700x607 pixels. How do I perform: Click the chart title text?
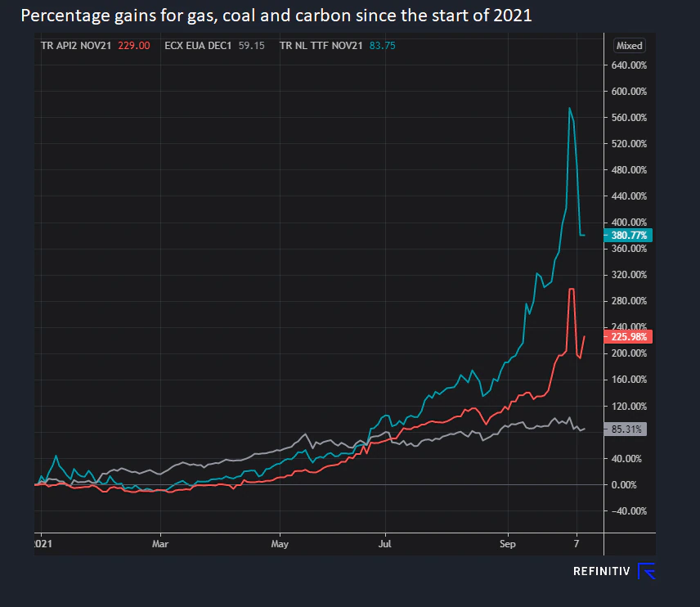point(276,16)
